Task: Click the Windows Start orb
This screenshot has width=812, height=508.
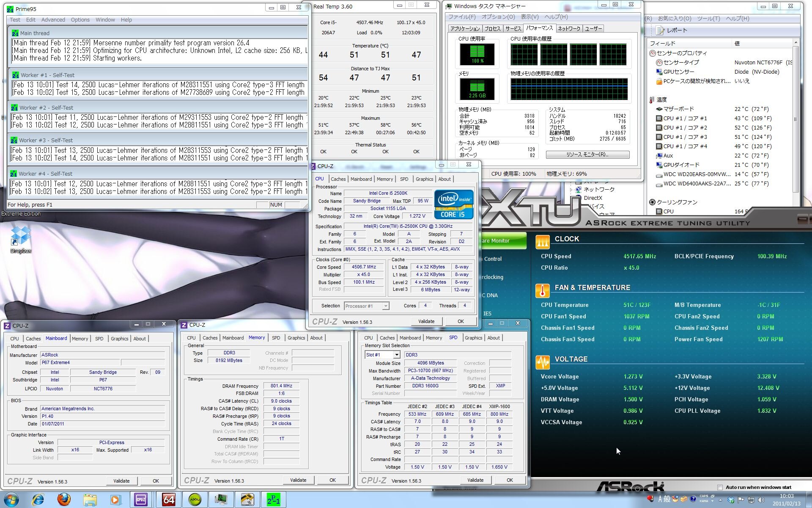Action: (11, 500)
